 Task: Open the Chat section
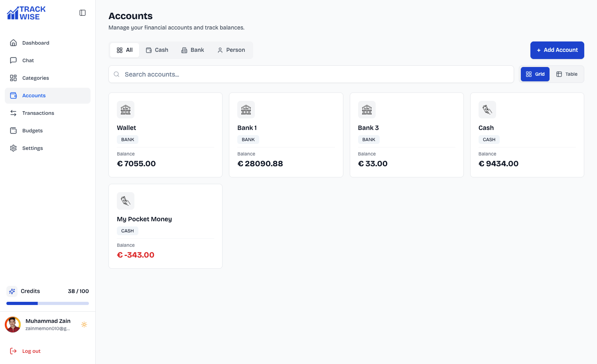click(x=28, y=60)
